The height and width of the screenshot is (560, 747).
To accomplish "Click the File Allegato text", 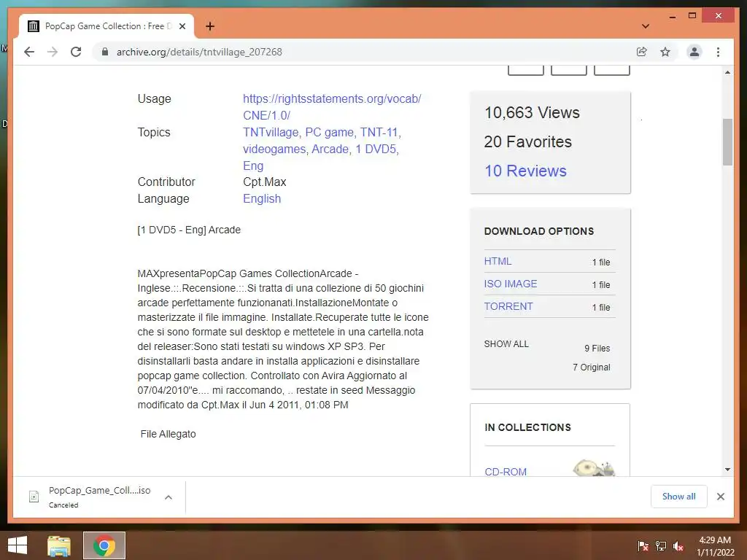I will (169, 434).
